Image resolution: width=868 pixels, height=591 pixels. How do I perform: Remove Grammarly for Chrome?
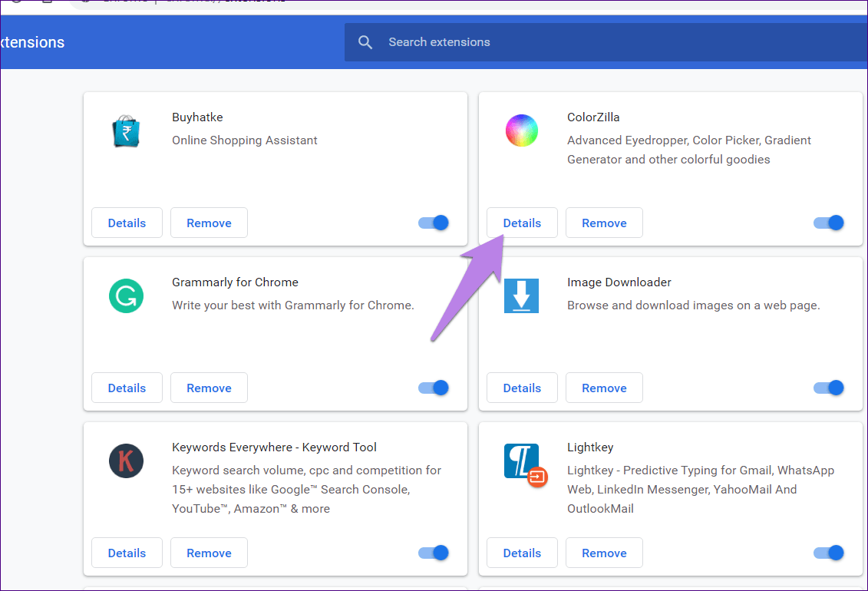coord(209,388)
